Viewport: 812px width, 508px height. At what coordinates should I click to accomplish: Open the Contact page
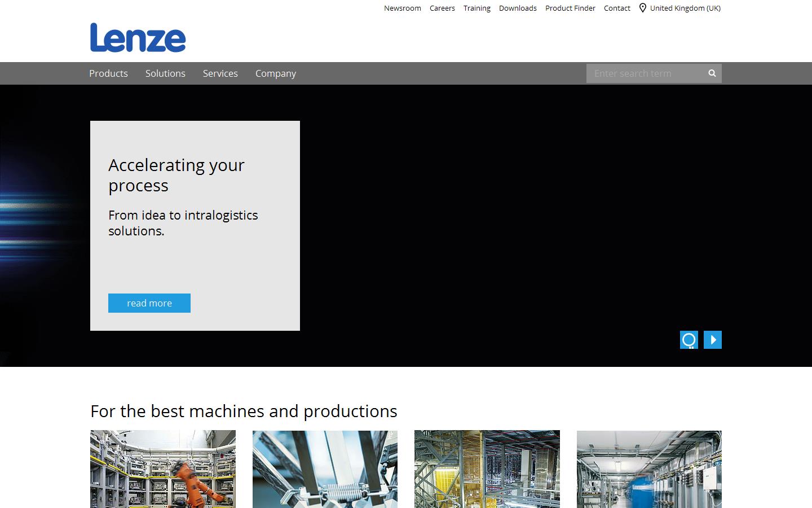(x=616, y=8)
